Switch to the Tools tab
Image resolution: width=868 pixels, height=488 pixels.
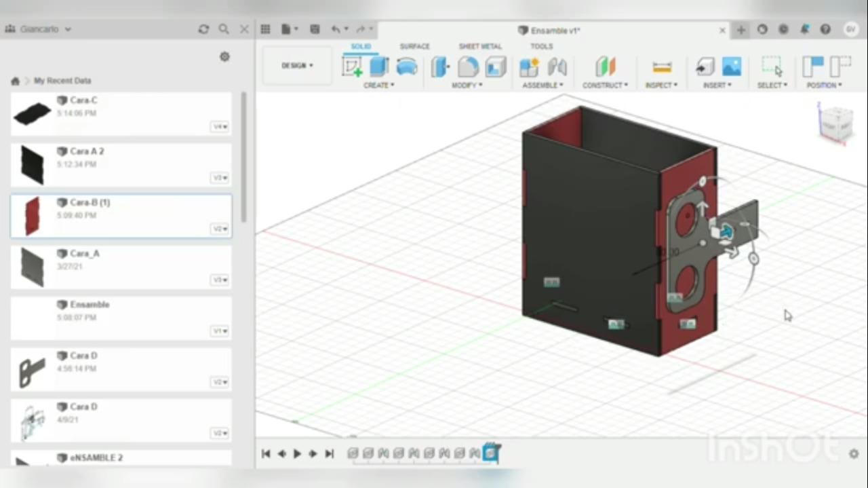coord(541,46)
